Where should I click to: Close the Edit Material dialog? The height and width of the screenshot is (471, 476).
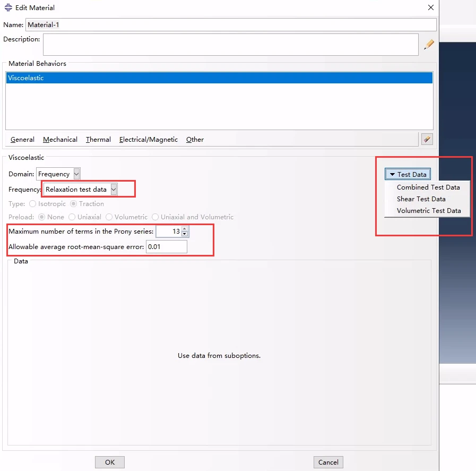[x=430, y=7]
